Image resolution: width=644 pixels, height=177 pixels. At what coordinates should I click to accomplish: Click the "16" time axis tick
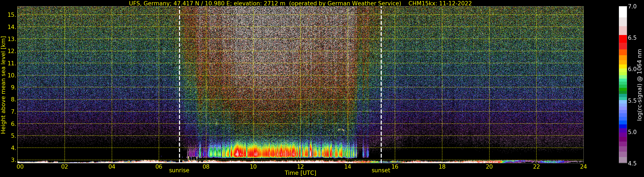tap(395, 167)
